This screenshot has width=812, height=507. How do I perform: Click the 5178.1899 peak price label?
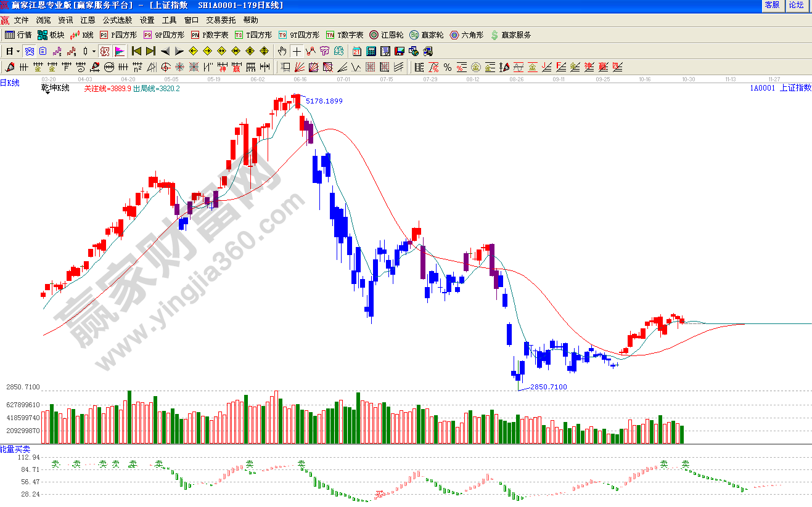click(x=324, y=101)
